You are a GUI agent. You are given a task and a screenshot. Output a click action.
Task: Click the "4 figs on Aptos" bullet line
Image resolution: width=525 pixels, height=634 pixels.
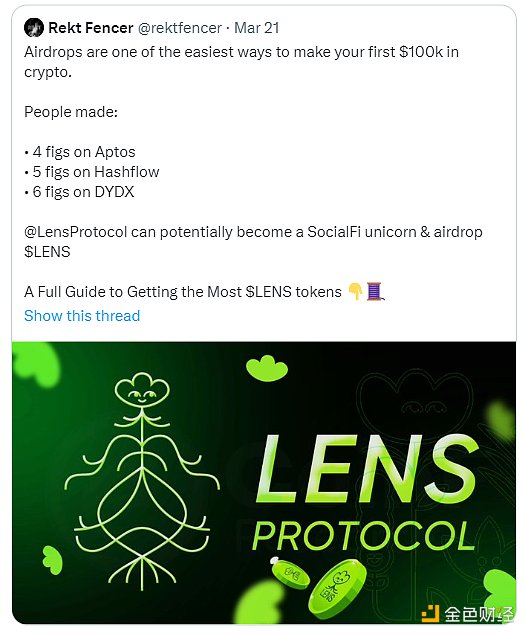[80, 152]
